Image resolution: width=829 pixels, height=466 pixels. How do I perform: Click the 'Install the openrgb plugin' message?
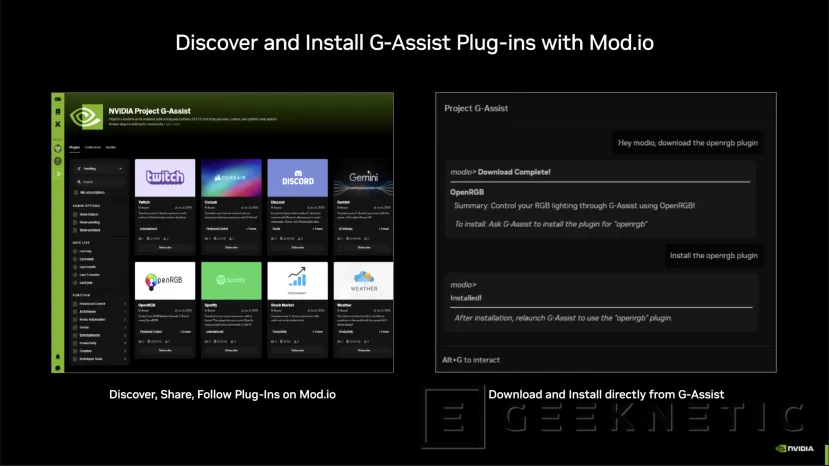pos(714,255)
